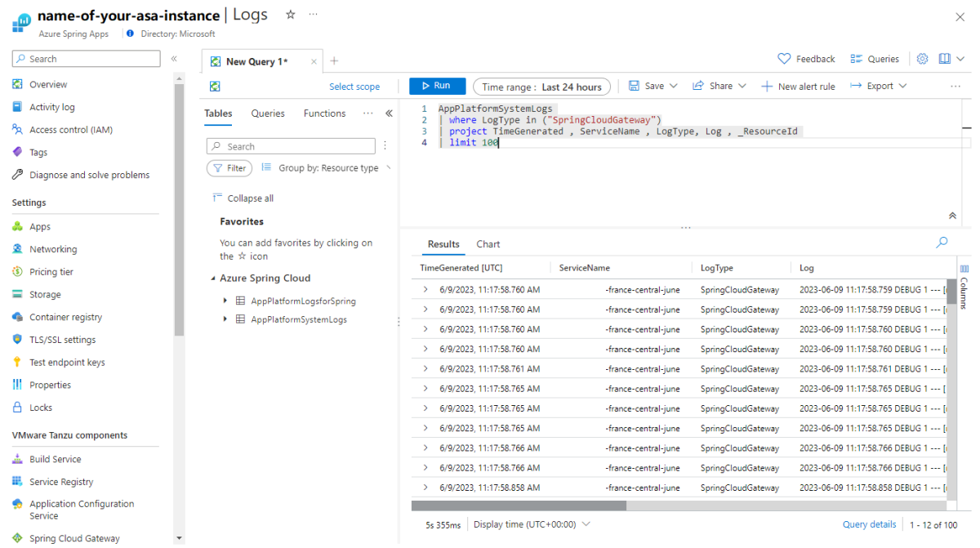The height and width of the screenshot is (548, 980).
Task: Open Locks page
Action: point(41,408)
